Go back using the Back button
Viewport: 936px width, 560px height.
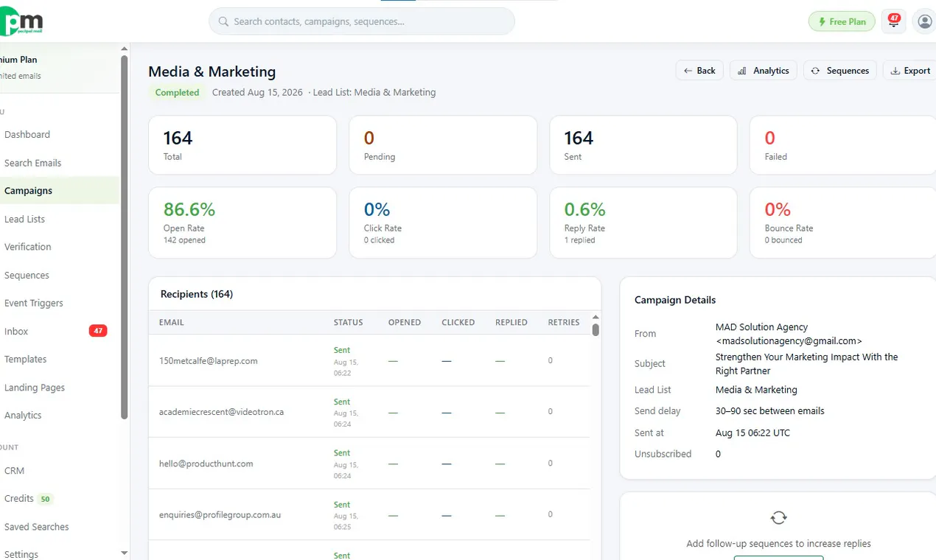pyautogui.click(x=699, y=71)
